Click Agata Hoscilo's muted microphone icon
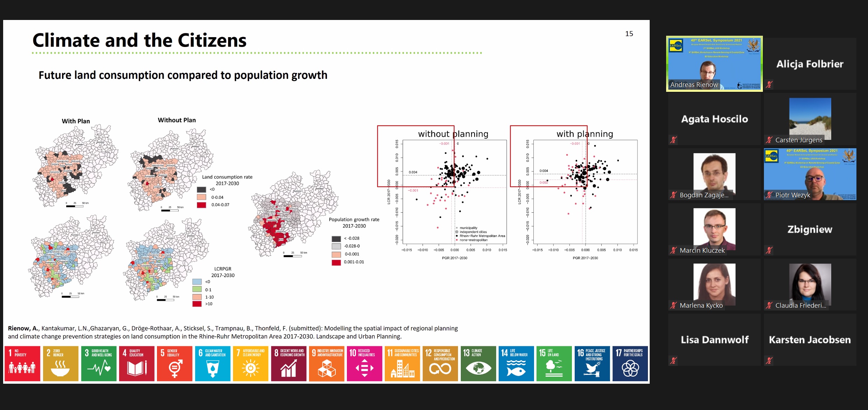 pos(674,140)
